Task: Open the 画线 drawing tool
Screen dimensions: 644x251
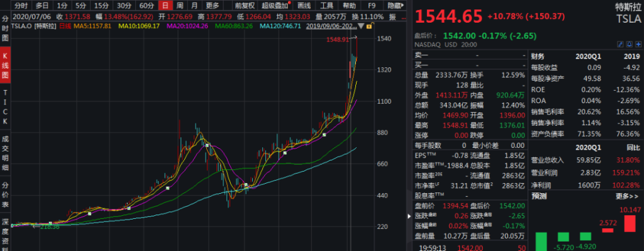Action: 304,6
